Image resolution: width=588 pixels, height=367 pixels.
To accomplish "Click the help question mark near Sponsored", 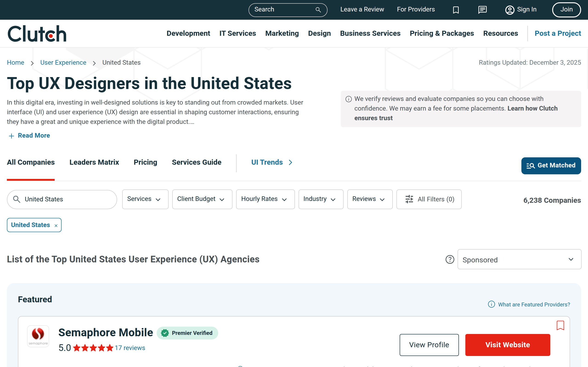I will tap(450, 259).
